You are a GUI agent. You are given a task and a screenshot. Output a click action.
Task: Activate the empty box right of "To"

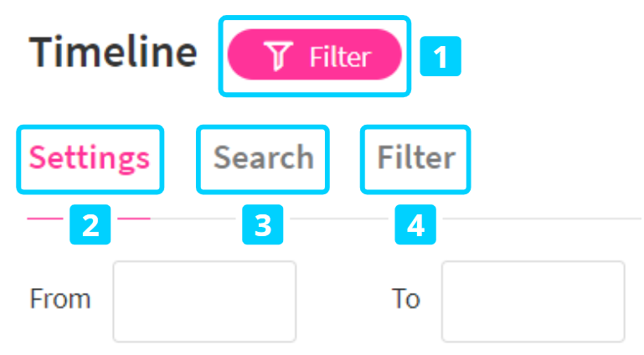coord(533,301)
